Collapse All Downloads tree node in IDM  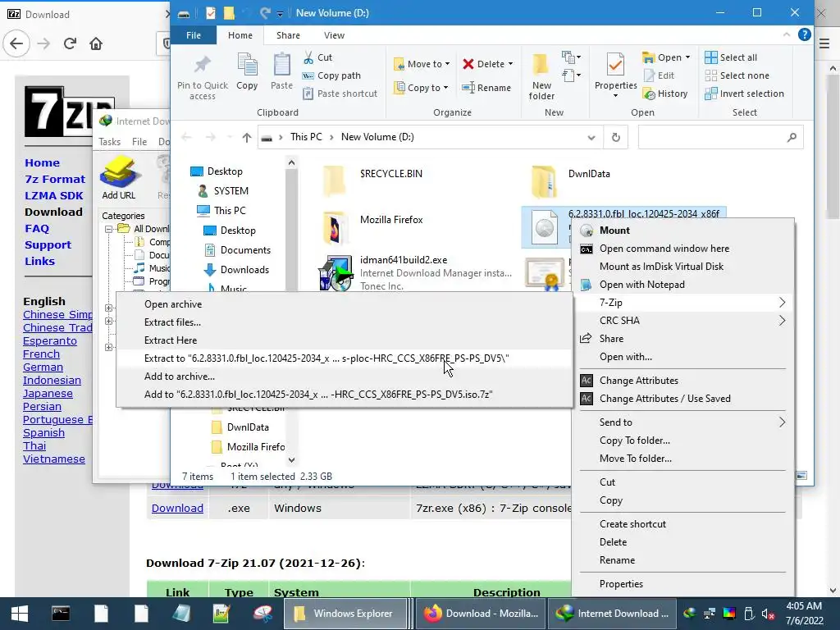(x=108, y=229)
